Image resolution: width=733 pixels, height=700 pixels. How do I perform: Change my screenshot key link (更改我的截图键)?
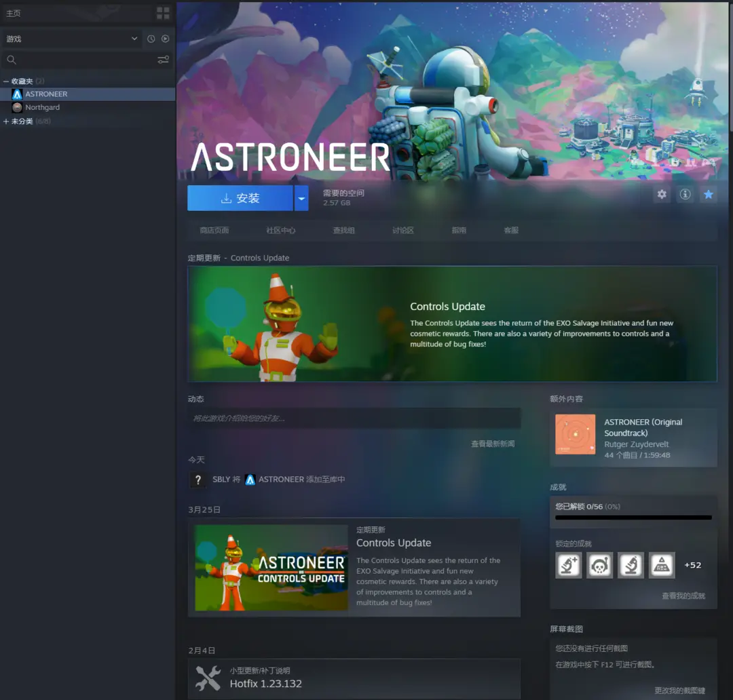point(679,691)
